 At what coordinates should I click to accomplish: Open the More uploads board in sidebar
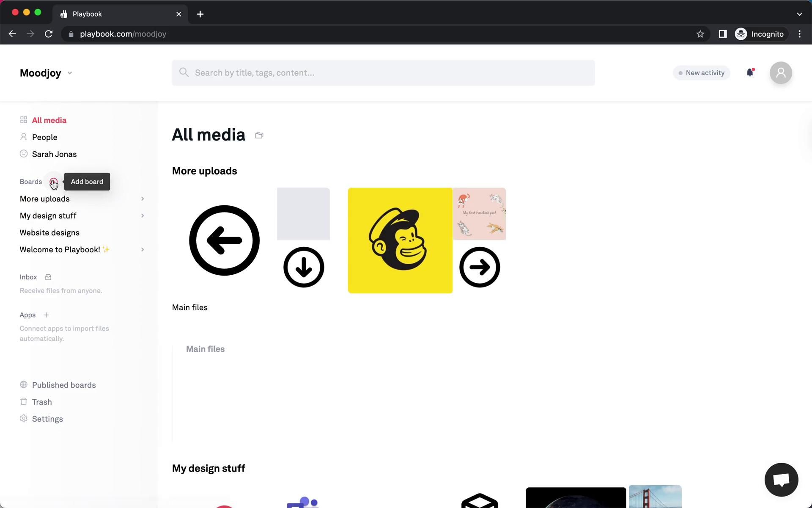click(44, 199)
